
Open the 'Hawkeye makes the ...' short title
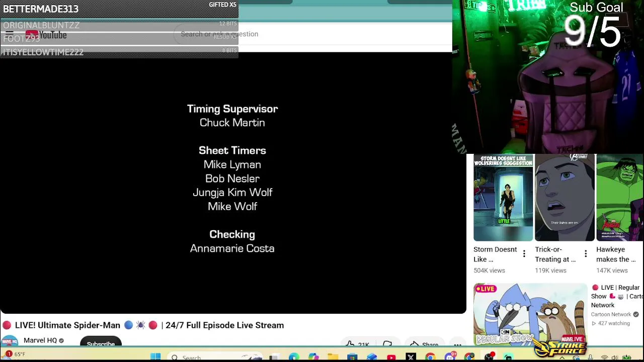click(x=616, y=254)
